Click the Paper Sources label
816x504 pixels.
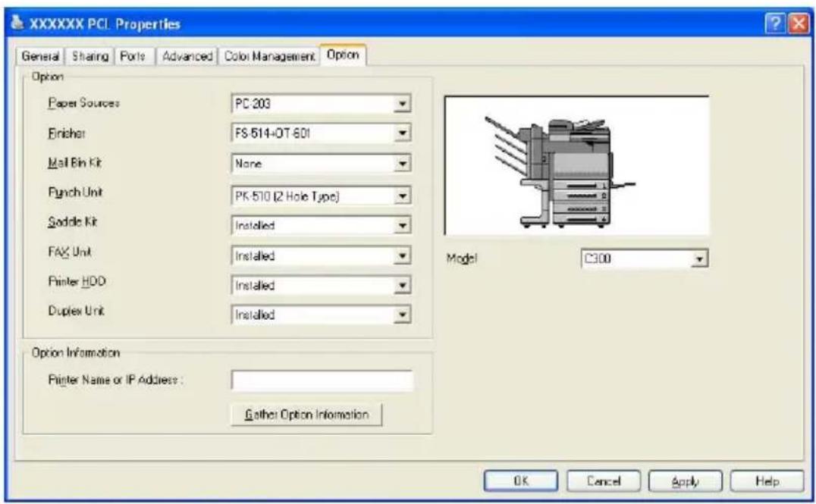(x=83, y=103)
